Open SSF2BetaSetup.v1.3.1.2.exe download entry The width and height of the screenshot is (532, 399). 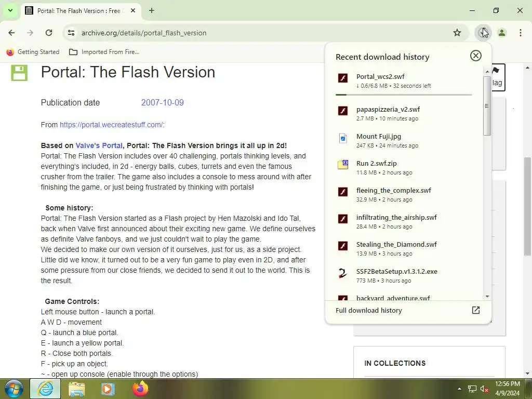pos(404,275)
